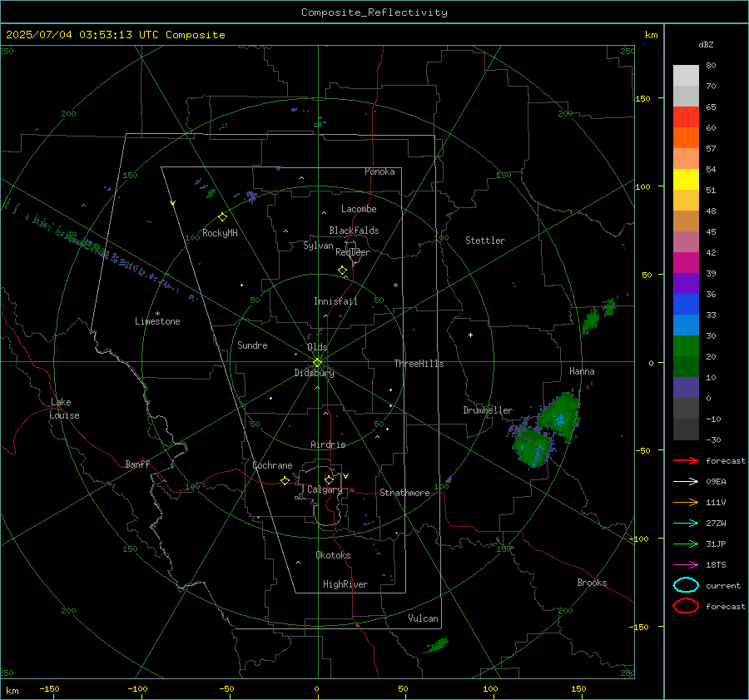
Task: Click the HighRiver city label
Action: point(345,584)
